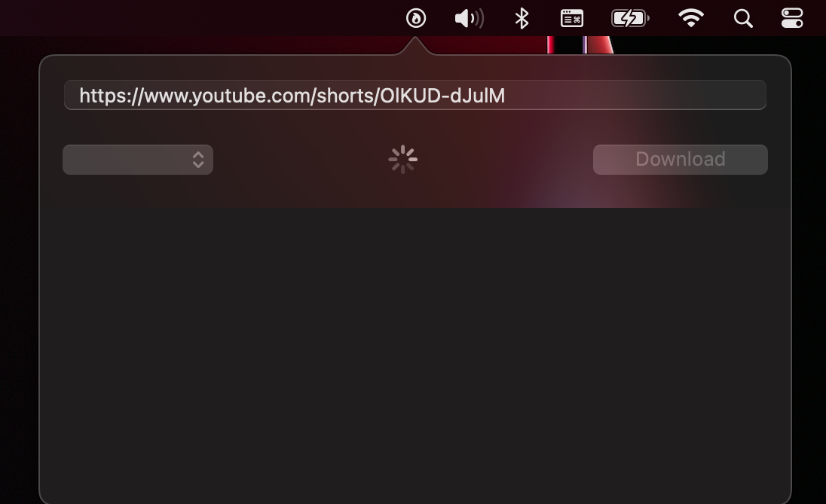Click the empty menu bar area left of flame icon
The height and width of the screenshot is (504, 826).
pos(200,18)
